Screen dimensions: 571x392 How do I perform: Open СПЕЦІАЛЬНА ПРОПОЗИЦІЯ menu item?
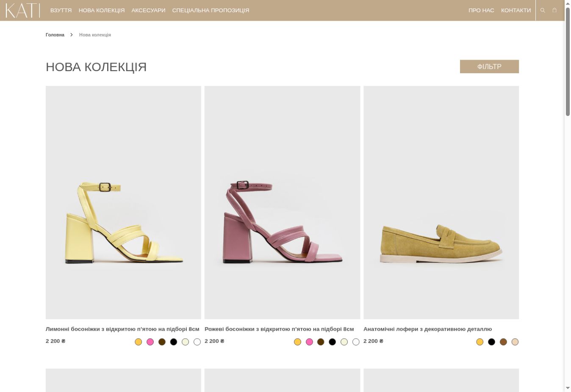point(211,10)
